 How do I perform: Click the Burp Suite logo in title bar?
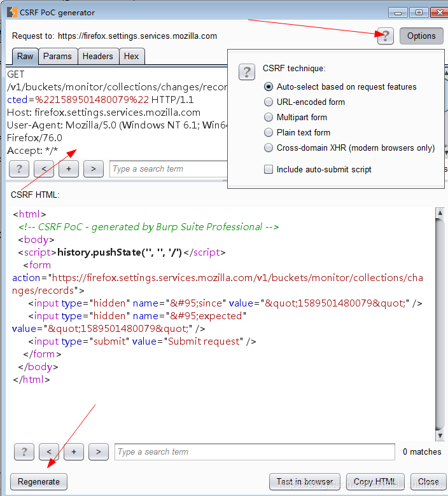12,12
